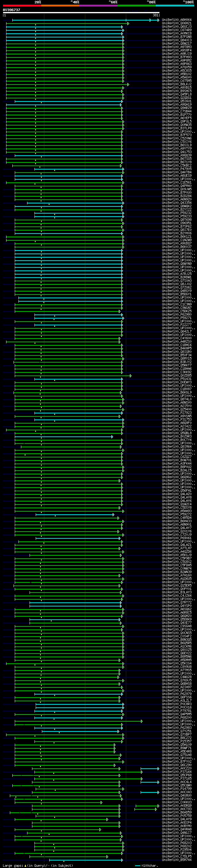Screen dimensions: 197x868
Task: Click hit label UniRef100_A0C4L4
Action: click(177, 782)
